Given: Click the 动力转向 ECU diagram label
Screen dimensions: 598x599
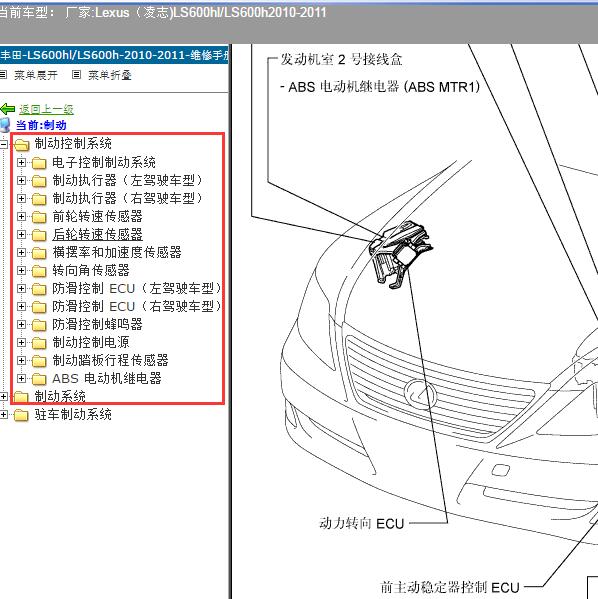Looking at the screenshot, I should pyautogui.click(x=361, y=523).
